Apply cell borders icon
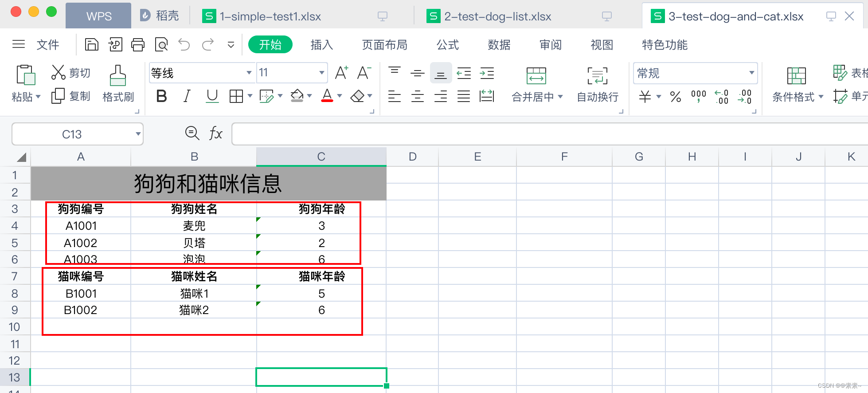Screen dimensions: 868x393 (236, 96)
